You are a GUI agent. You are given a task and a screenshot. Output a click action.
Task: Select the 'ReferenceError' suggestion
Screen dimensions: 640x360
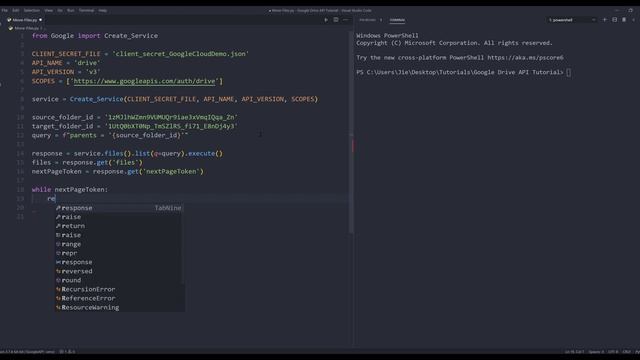[118, 298]
